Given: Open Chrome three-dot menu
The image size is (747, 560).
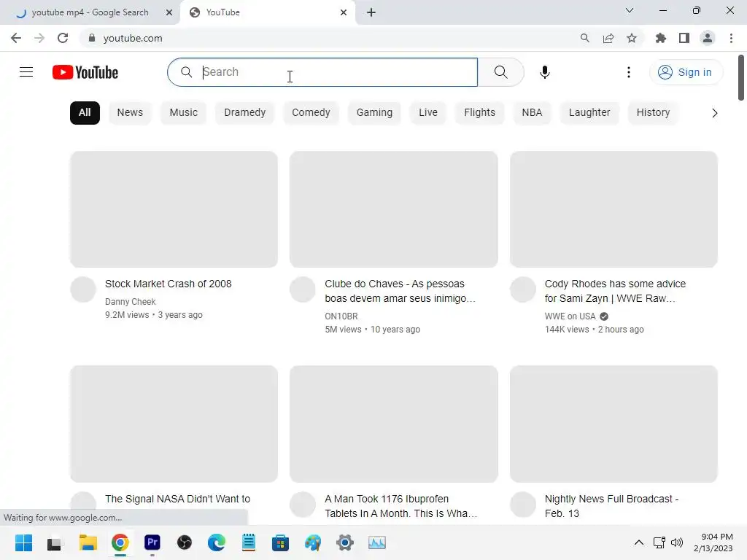Looking at the screenshot, I should pos(731,38).
